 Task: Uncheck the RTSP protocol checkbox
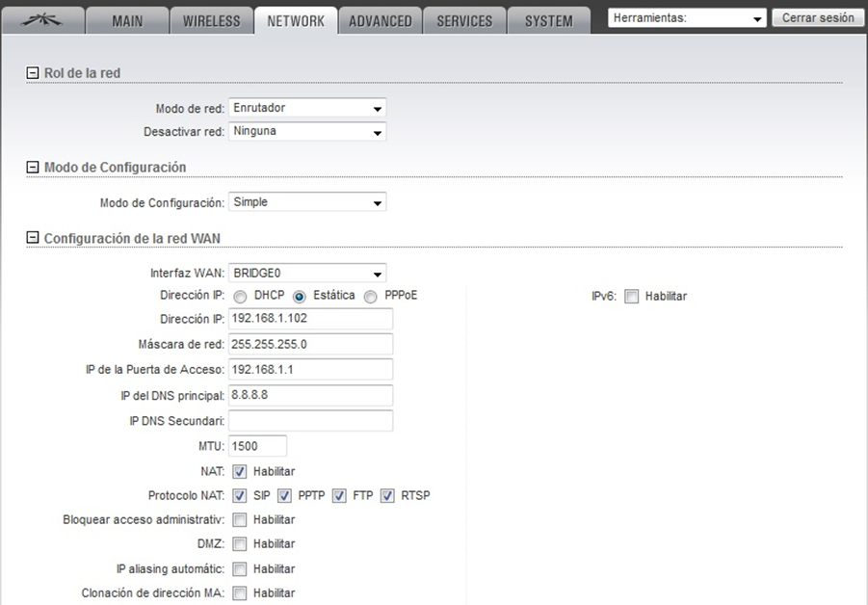[387, 496]
